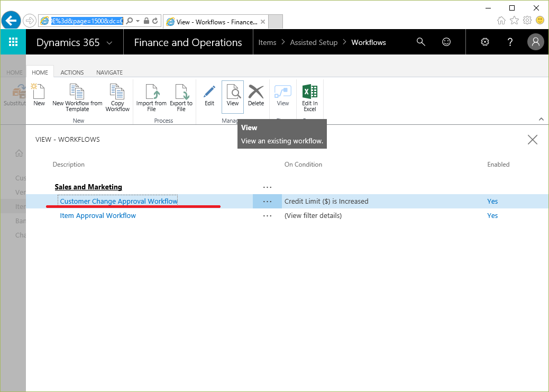Open Customer Change Approval Workflow link
The width and height of the screenshot is (549, 392).
pos(118,201)
